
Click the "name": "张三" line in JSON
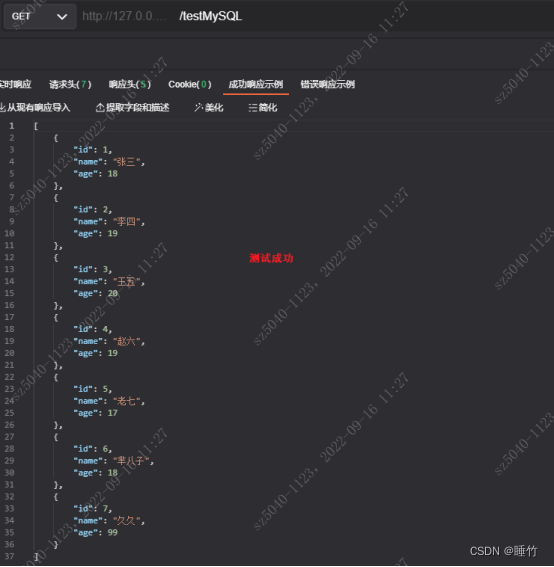click(109, 162)
